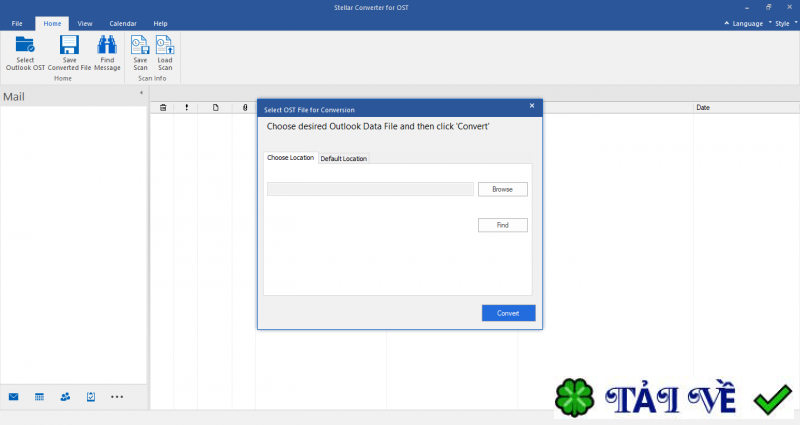The image size is (800, 425).
Task: Sort by the attachment paperclip column
Action: click(x=245, y=108)
